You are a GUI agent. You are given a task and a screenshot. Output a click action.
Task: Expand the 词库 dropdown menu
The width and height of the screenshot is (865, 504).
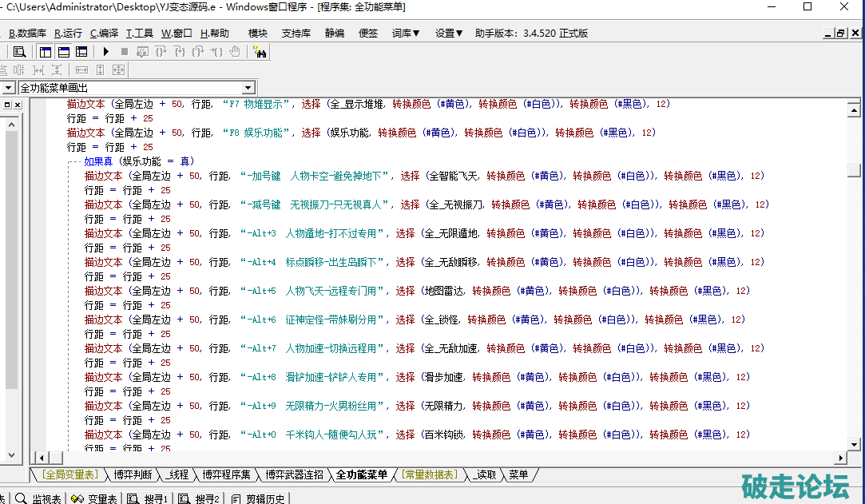tap(406, 34)
